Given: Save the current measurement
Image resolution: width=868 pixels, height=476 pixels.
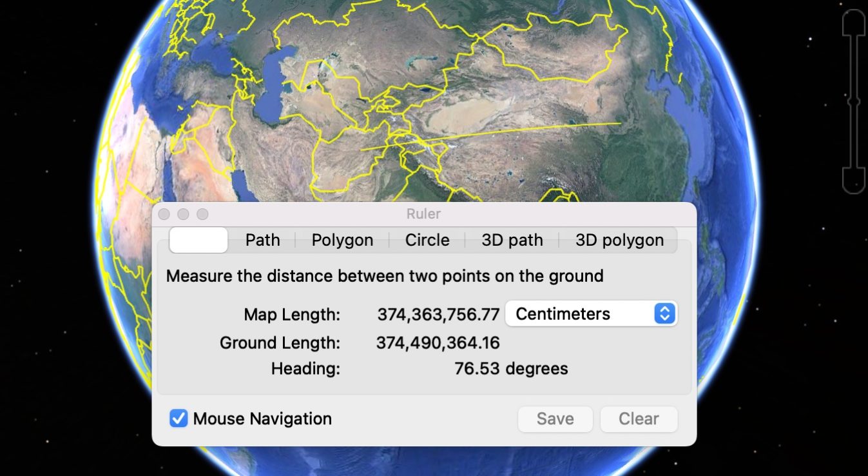Looking at the screenshot, I should pos(555,419).
